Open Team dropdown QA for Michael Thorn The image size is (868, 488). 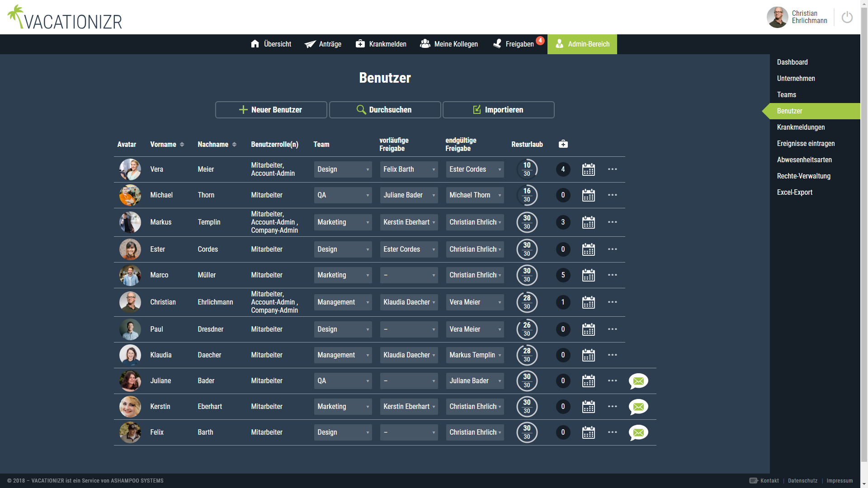343,195
